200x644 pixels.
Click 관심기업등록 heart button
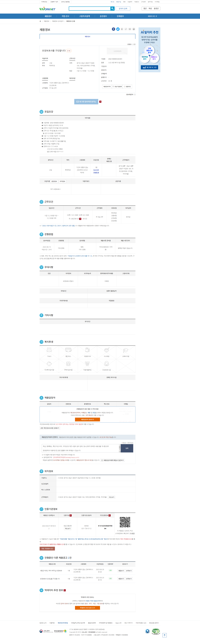[x=117, y=87]
